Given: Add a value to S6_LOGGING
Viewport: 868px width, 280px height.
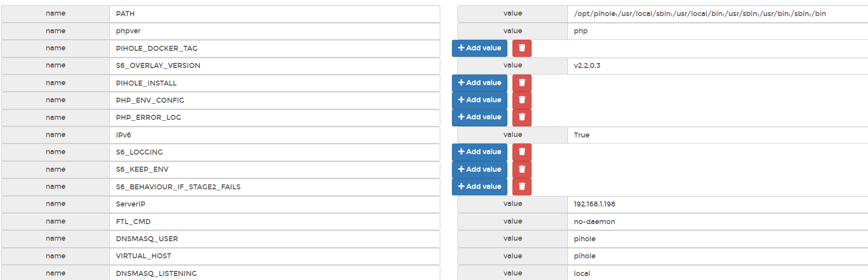Looking at the screenshot, I should [480, 152].
